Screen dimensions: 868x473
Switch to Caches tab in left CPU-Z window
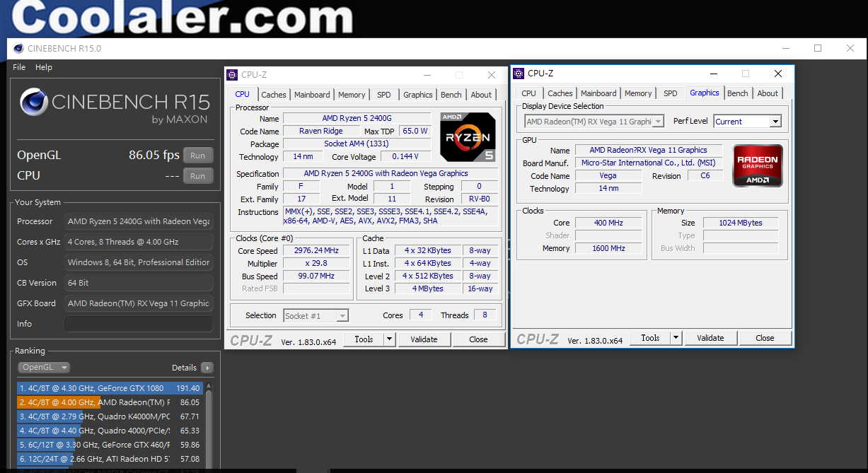click(x=274, y=95)
